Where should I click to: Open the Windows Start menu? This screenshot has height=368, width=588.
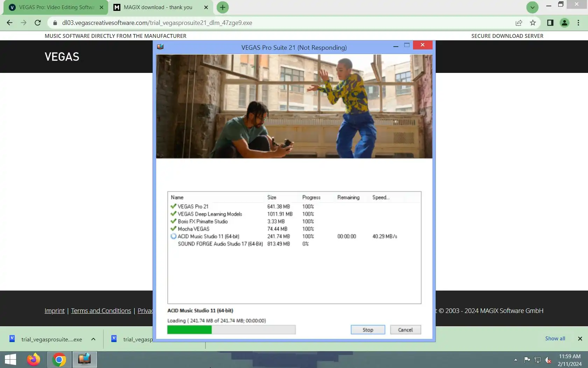point(10,360)
